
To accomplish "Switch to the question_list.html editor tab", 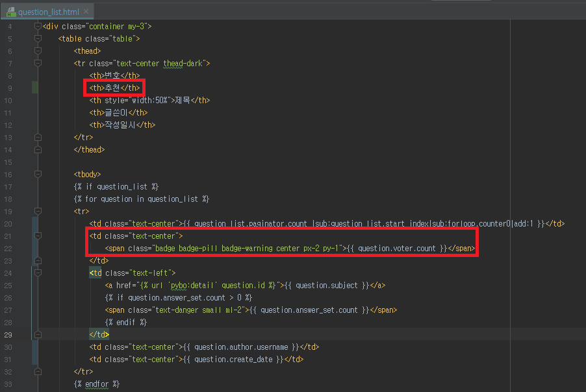I will (47, 12).
